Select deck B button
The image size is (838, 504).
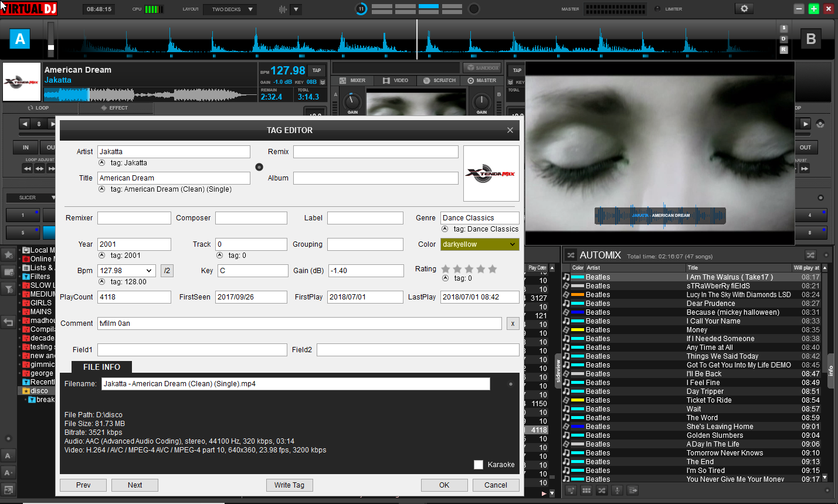click(x=811, y=39)
